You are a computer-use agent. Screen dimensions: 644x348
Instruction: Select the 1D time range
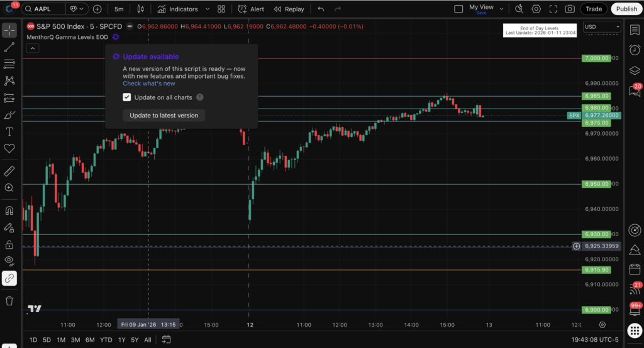pos(33,340)
